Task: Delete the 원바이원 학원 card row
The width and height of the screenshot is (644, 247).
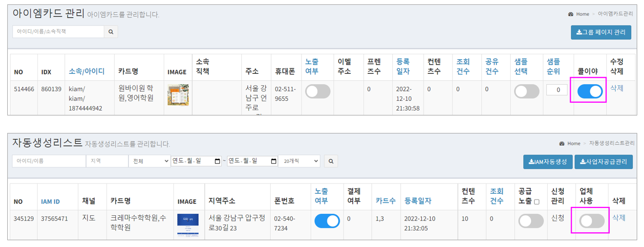Action: (617, 89)
